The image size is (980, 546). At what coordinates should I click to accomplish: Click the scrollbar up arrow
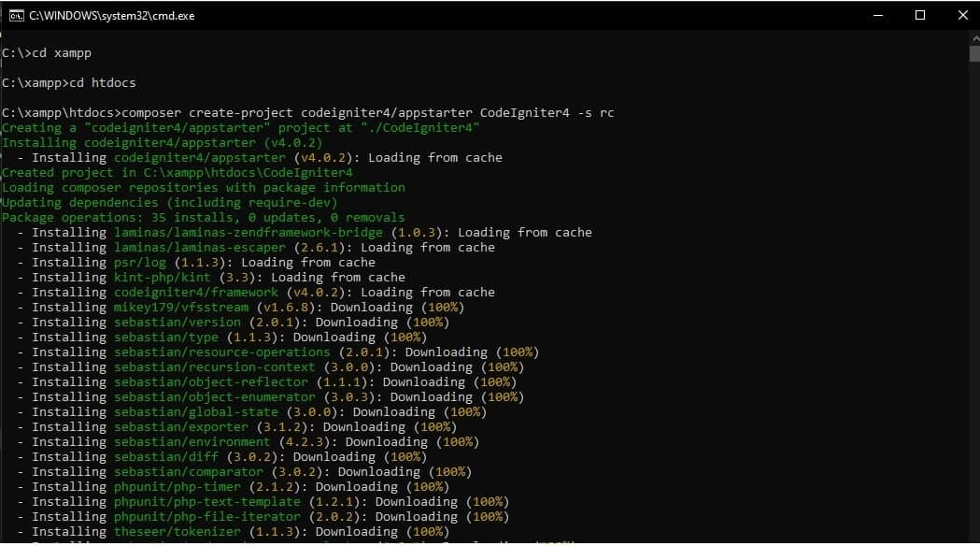pos(975,37)
